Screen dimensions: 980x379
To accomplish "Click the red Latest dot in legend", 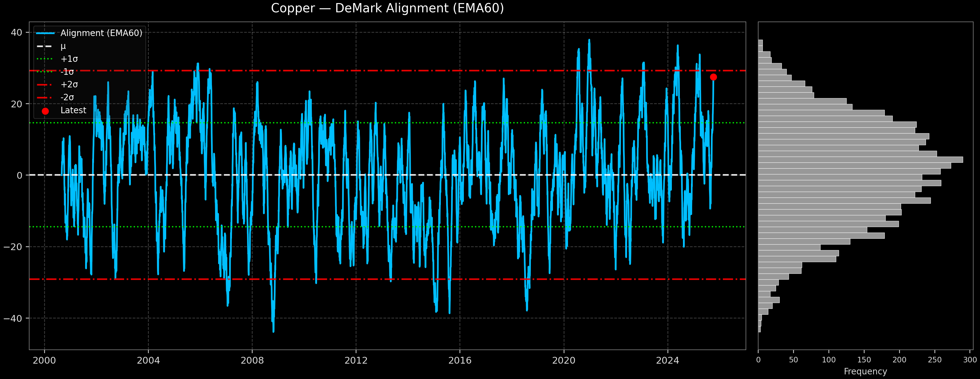I will 45,111.
